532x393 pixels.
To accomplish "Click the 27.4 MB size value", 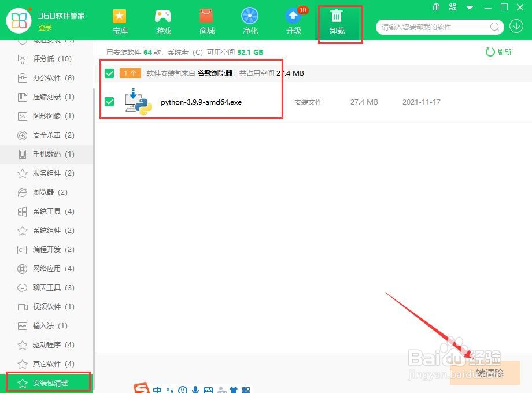I will [364, 102].
